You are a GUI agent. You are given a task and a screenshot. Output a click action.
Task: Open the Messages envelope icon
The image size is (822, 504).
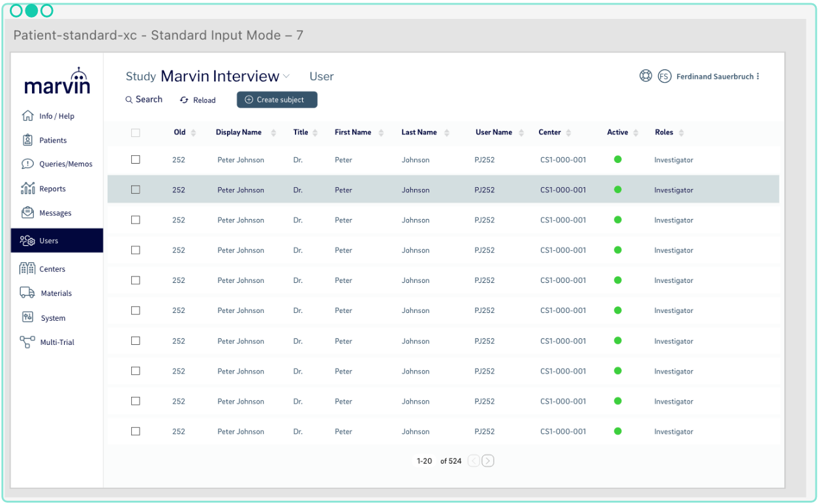(27, 213)
